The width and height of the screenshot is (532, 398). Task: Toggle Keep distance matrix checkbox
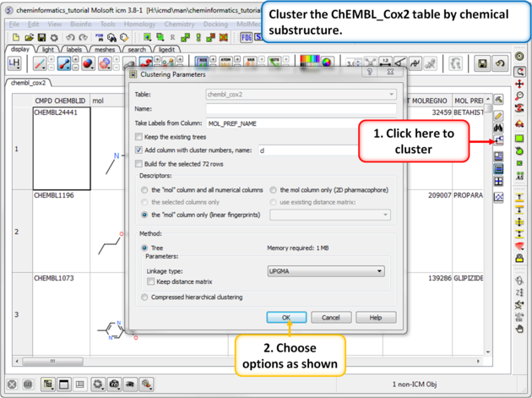point(151,281)
